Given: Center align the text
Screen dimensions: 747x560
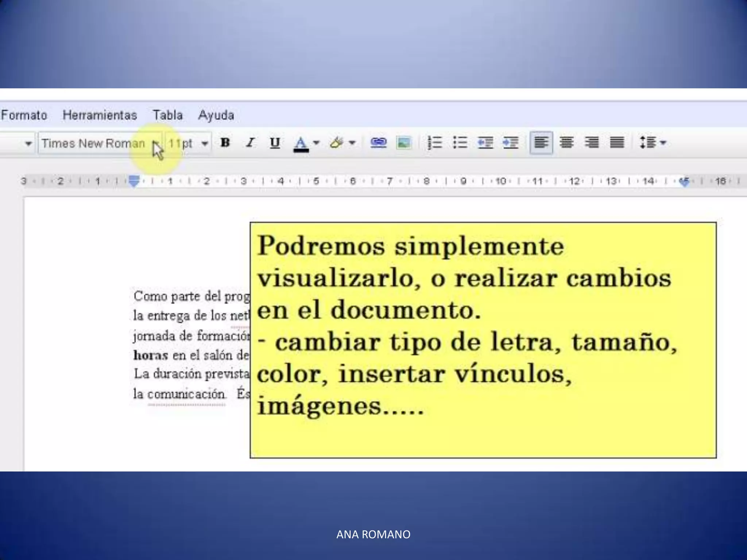Looking at the screenshot, I should (566, 143).
